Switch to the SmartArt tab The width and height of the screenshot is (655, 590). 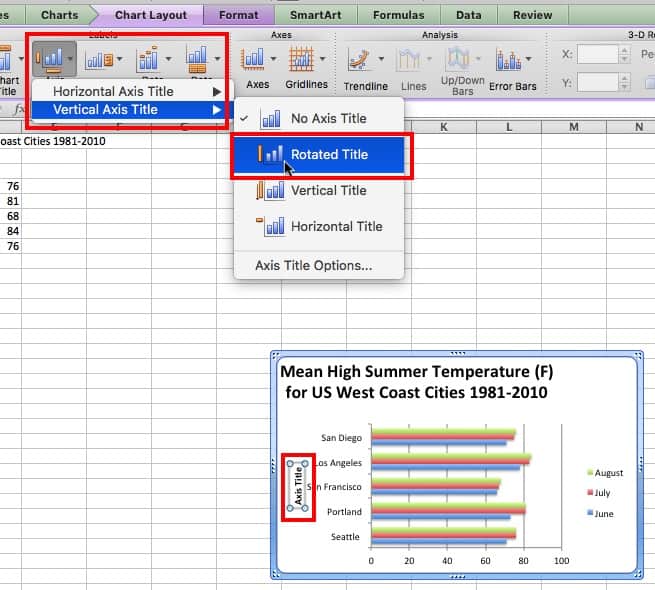point(313,15)
